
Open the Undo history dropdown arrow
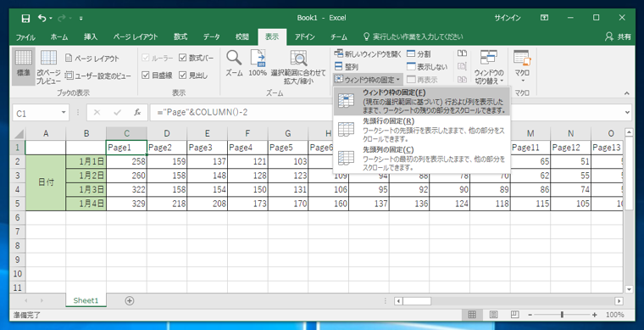(51, 19)
